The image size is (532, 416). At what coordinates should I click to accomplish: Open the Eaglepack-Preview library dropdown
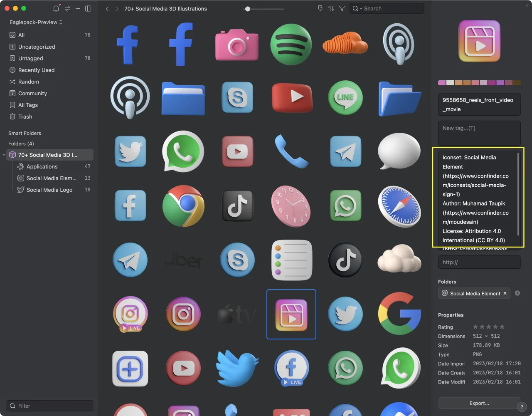36,22
